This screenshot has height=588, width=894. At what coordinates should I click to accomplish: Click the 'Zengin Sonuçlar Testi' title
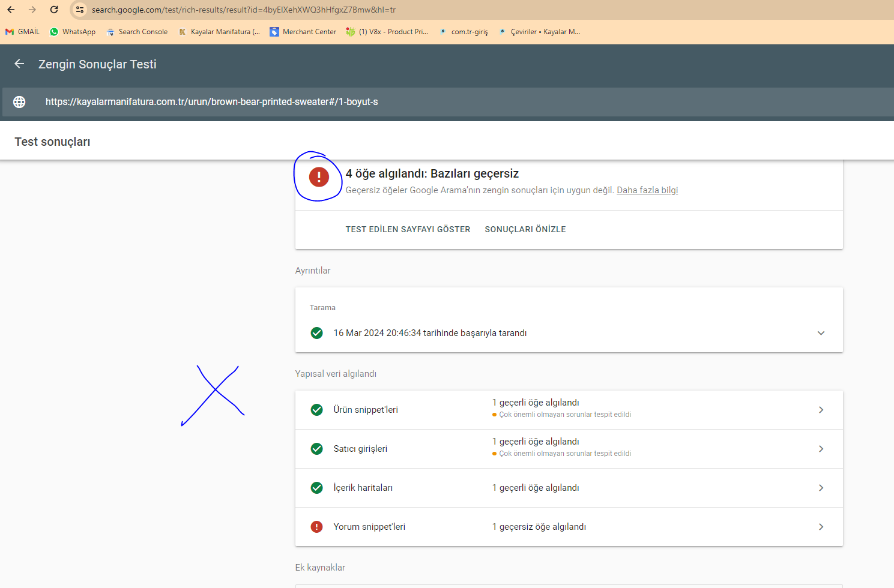97,64
